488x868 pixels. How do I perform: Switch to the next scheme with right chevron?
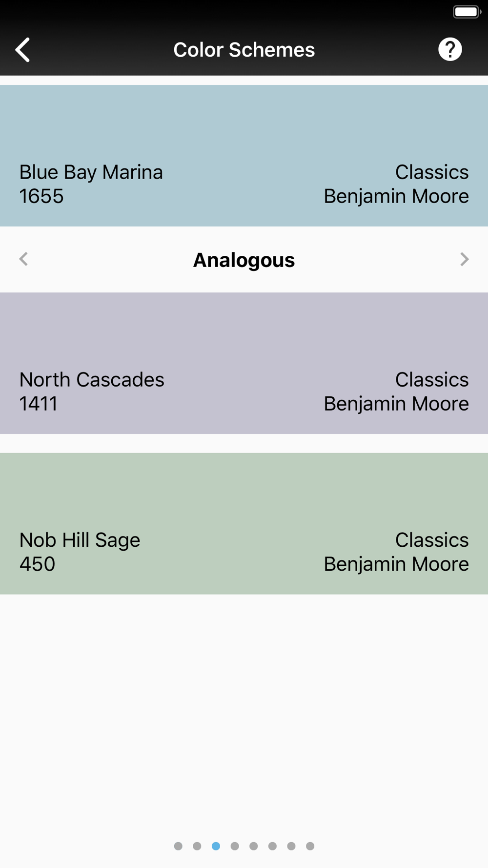464,259
